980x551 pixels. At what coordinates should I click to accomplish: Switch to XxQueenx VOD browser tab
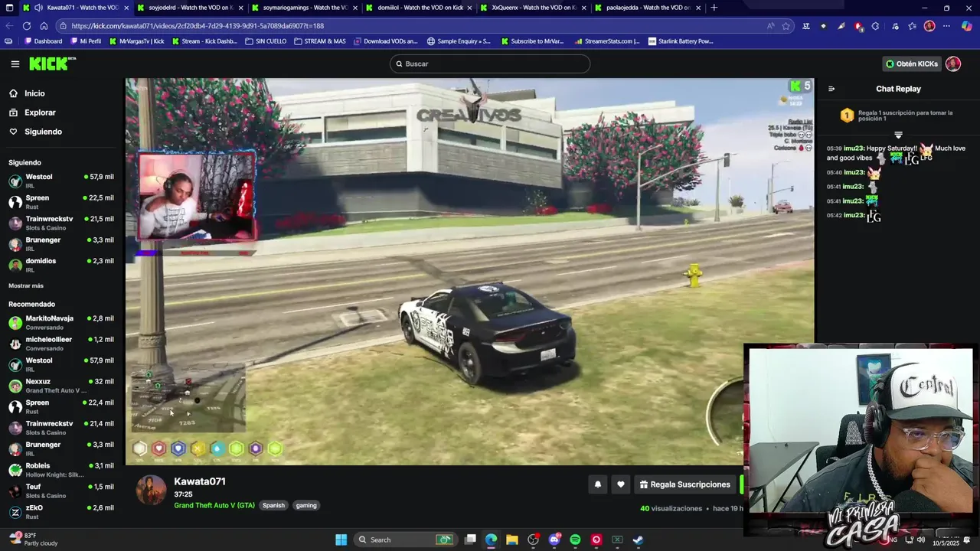[x=532, y=8]
